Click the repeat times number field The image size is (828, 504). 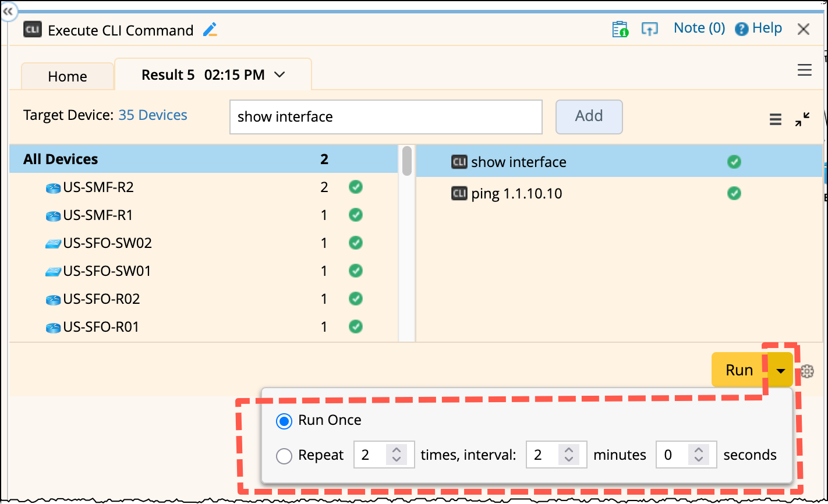384,455
